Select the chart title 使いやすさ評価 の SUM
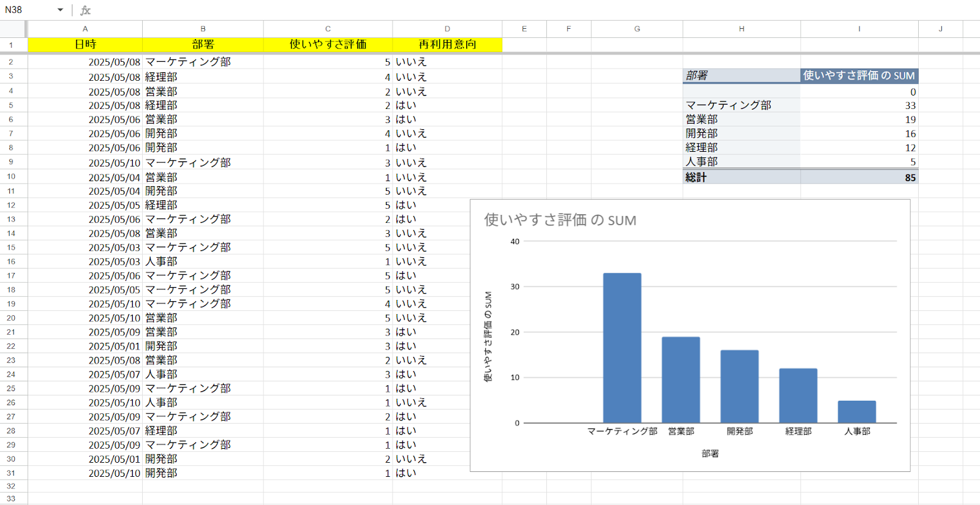980x505 pixels. pyautogui.click(x=560, y=220)
